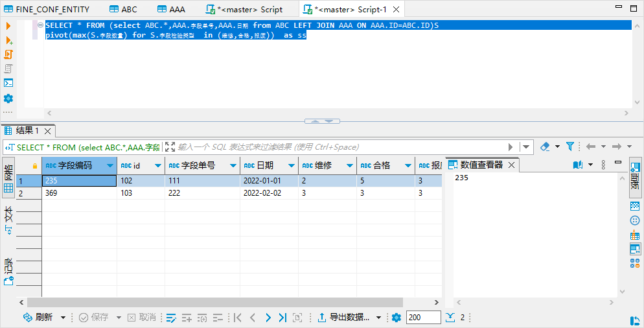Open the 字段编码 column dropdown arrow
Image resolution: width=644 pixels, height=328 pixels.
click(x=110, y=166)
